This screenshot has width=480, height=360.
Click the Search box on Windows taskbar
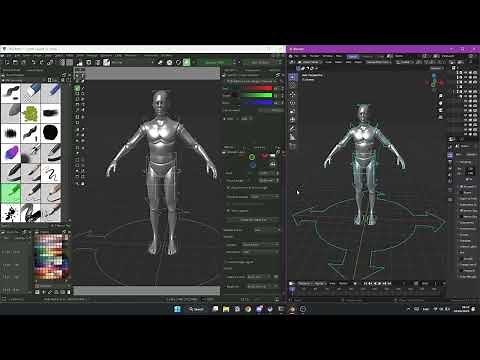pos(197,309)
